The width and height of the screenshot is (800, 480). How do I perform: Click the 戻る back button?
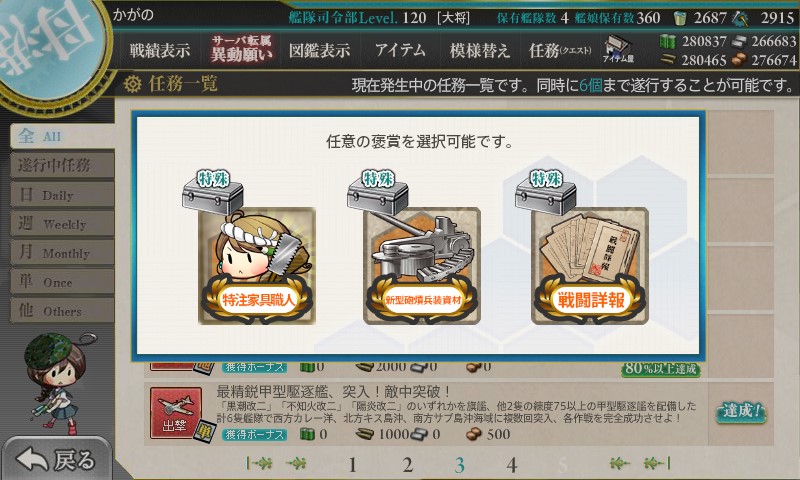click(56, 459)
